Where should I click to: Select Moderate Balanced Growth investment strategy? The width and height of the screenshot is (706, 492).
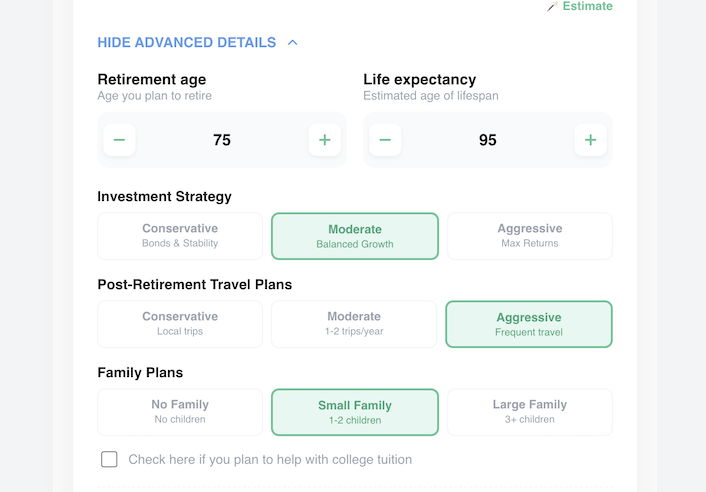[355, 236]
